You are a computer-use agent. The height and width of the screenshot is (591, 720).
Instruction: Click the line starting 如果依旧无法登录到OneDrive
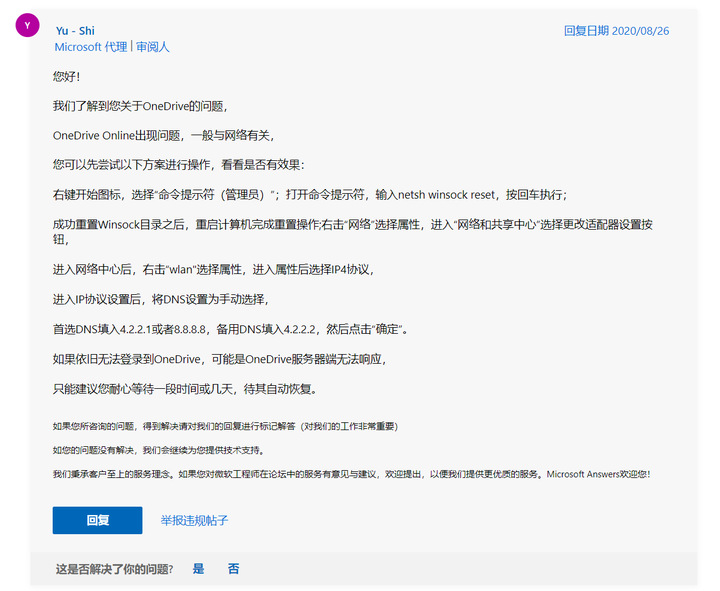click(219, 359)
